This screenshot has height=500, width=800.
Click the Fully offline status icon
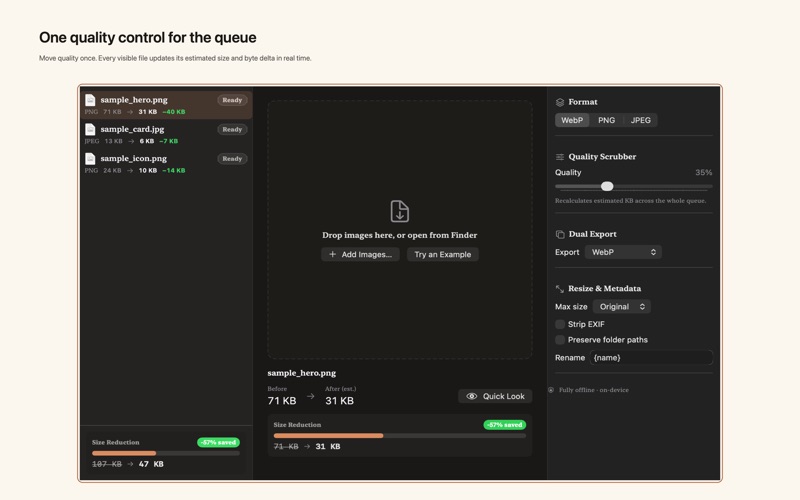(551, 390)
